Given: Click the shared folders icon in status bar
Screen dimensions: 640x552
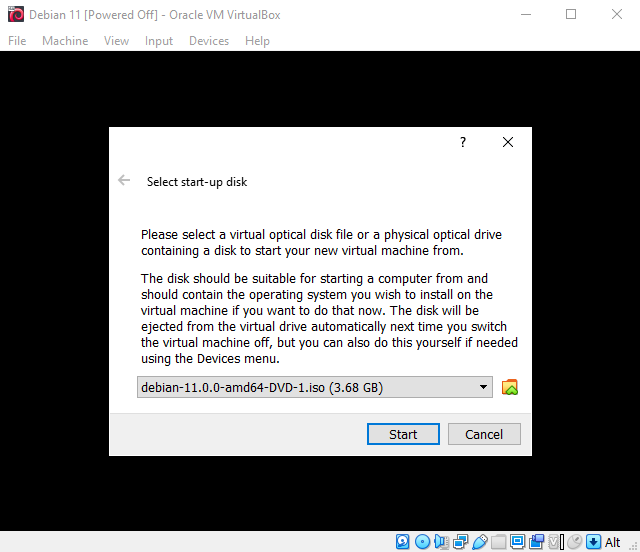Looking at the screenshot, I should tap(498, 542).
